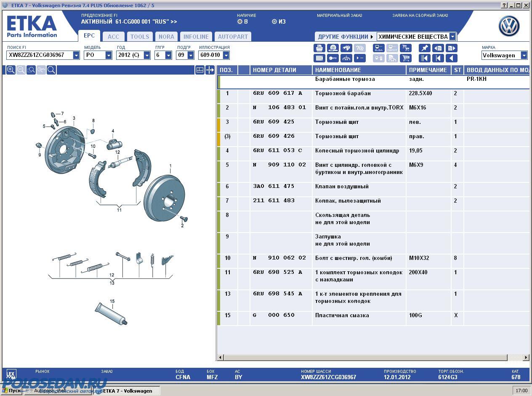Open Autopoisk_shell in the taskbar

[x=59, y=391]
